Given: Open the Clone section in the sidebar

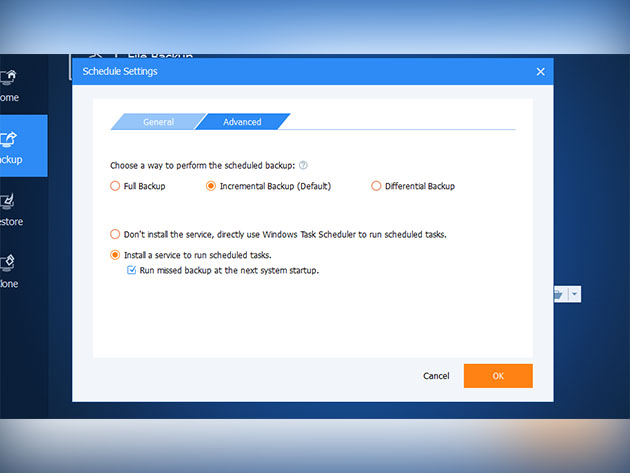Looking at the screenshot, I should tap(9, 272).
